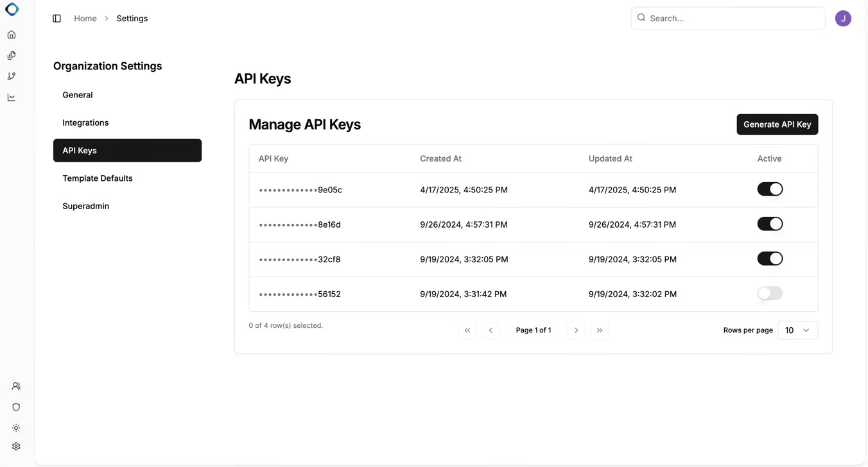Disable the API key ending in 9e05c
The image size is (868, 467).
point(770,189)
